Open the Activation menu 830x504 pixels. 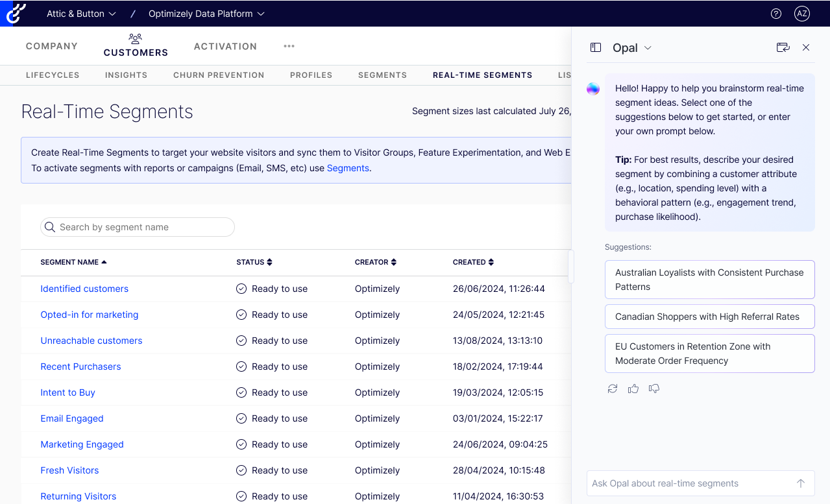[x=225, y=46]
